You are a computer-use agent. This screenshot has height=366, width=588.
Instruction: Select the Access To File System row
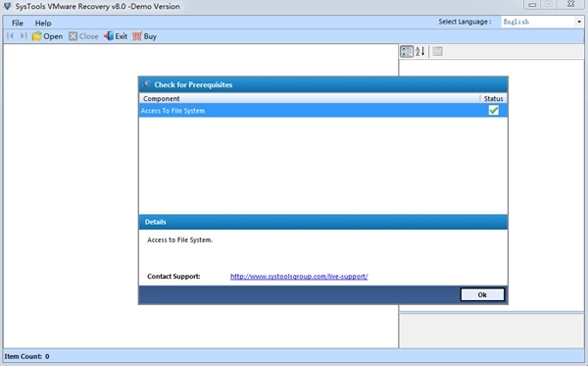point(322,110)
